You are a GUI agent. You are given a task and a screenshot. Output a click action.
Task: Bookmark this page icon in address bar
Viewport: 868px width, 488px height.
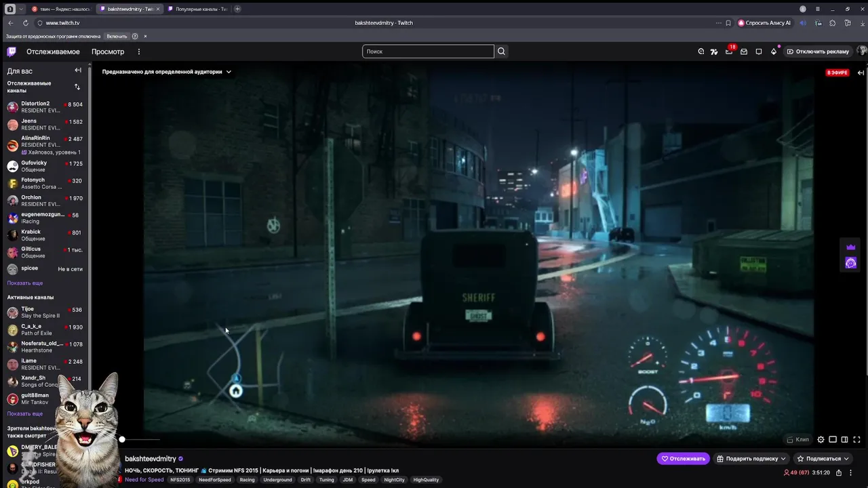pyautogui.click(x=728, y=22)
